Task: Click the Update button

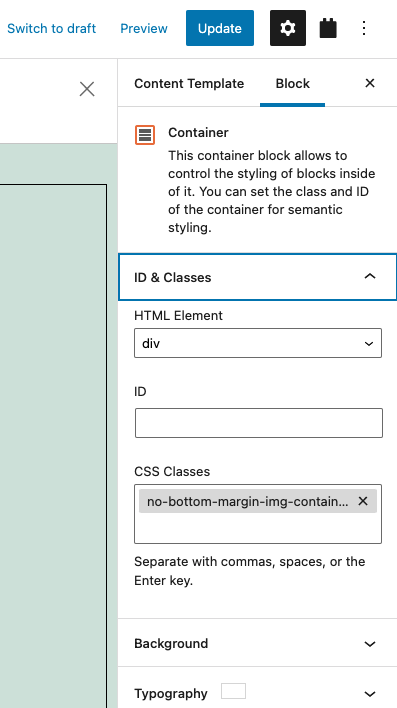Action: (220, 28)
